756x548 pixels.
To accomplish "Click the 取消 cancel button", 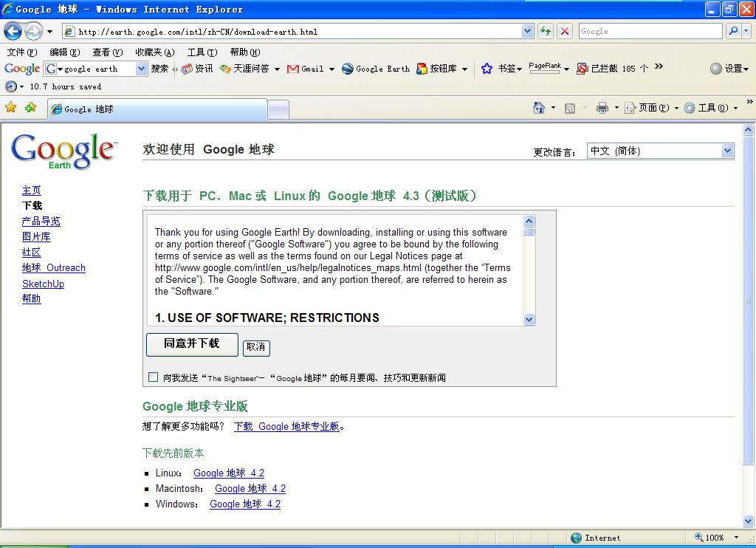I will 256,347.
